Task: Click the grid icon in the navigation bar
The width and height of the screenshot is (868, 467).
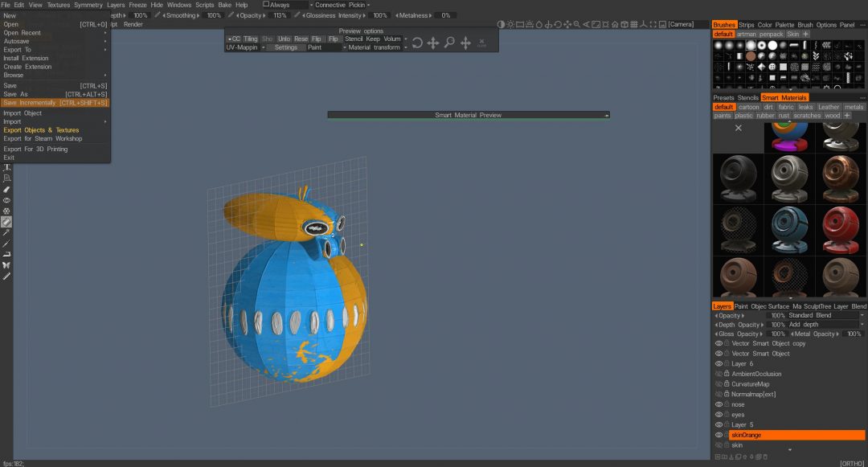Action: [634, 24]
